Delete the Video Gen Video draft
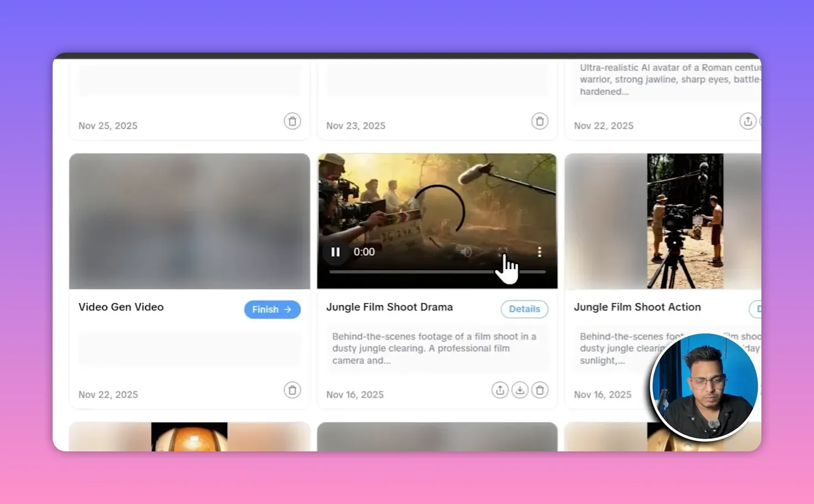 292,390
